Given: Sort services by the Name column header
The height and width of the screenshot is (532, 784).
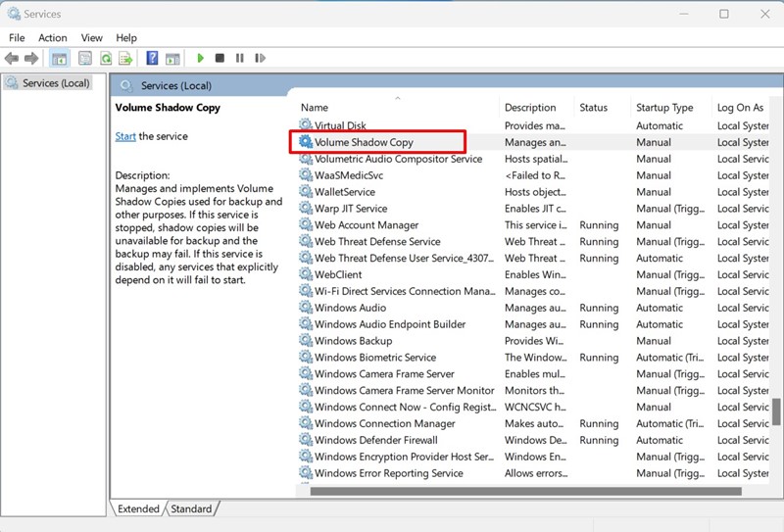Looking at the screenshot, I should (x=315, y=108).
